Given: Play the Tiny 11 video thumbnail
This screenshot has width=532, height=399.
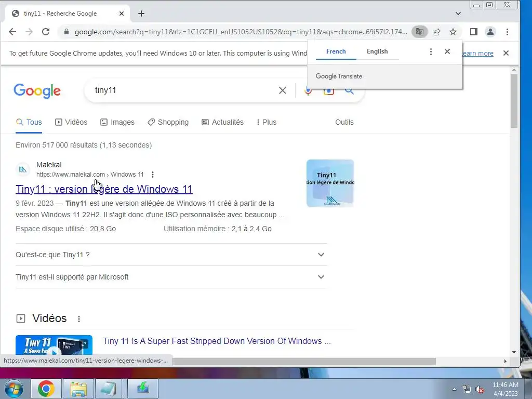Looking at the screenshot, I should point(54,345).
